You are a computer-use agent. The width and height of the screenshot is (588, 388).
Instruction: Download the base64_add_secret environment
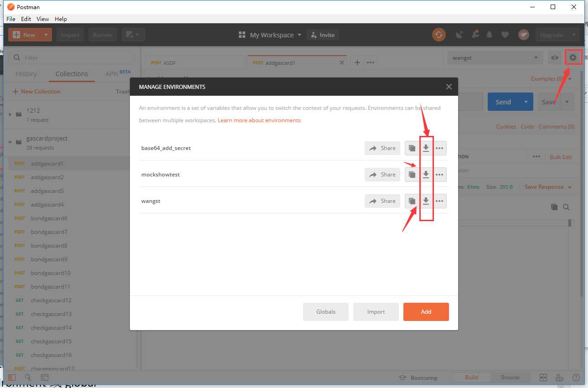click(x=426, y=148)
